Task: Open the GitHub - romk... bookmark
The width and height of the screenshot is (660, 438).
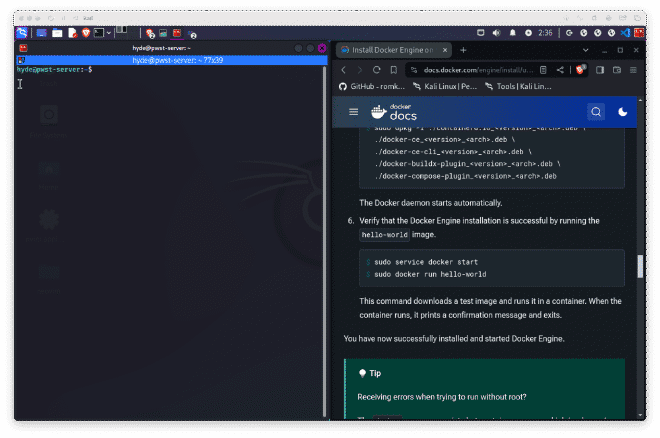Action: coord(372,86)
